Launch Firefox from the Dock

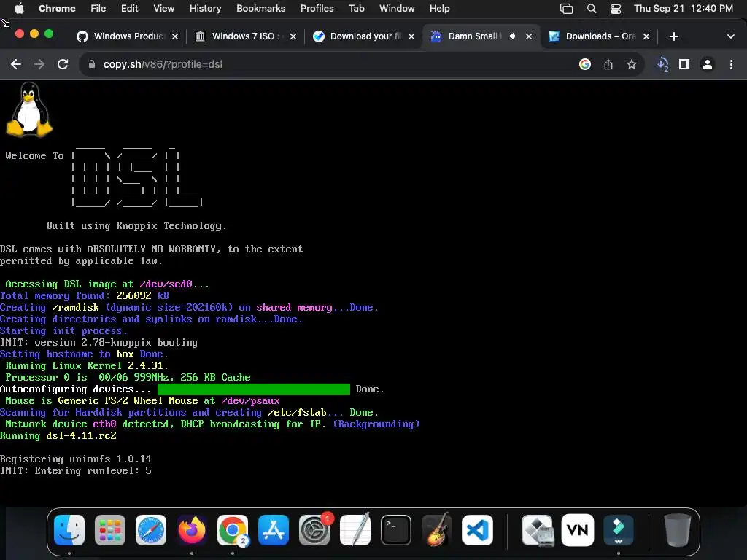(192, 530)
